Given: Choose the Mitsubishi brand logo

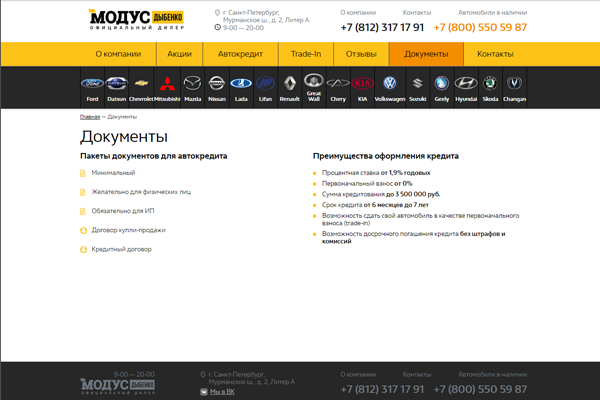Looking at the screenshot, I should click(167, 85).
